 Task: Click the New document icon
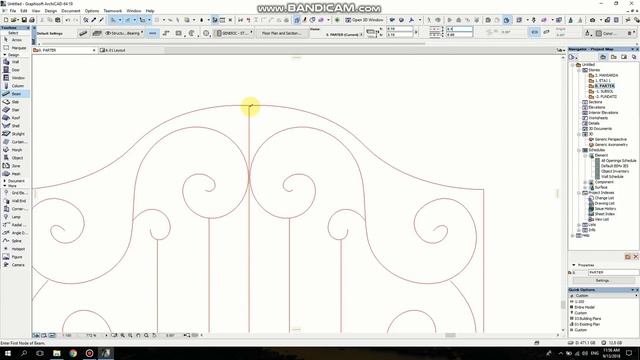point(6,20)
